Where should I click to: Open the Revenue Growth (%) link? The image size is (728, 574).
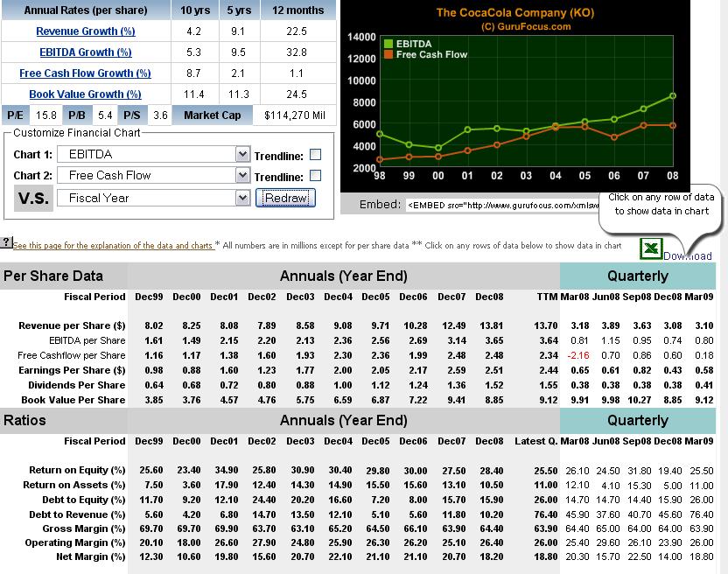[85, 31]
